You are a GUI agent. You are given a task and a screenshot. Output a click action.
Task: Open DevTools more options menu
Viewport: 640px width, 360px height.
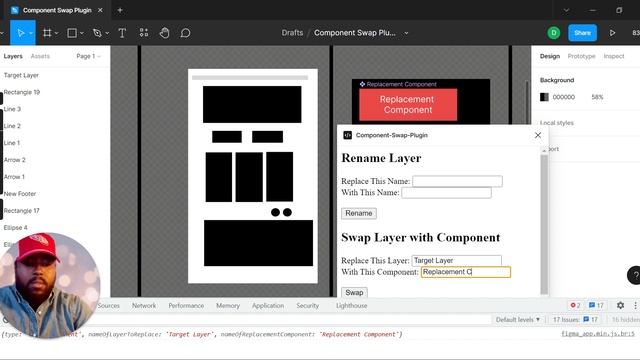tap(635, 305)
